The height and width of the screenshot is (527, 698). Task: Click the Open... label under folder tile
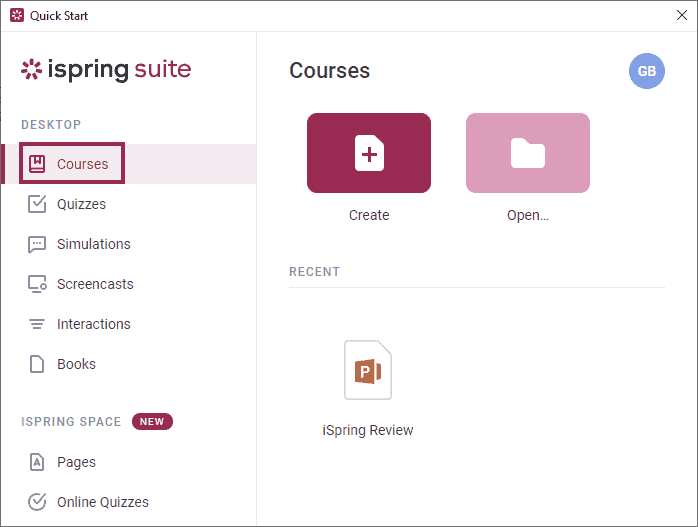click(x=528, y=215)
